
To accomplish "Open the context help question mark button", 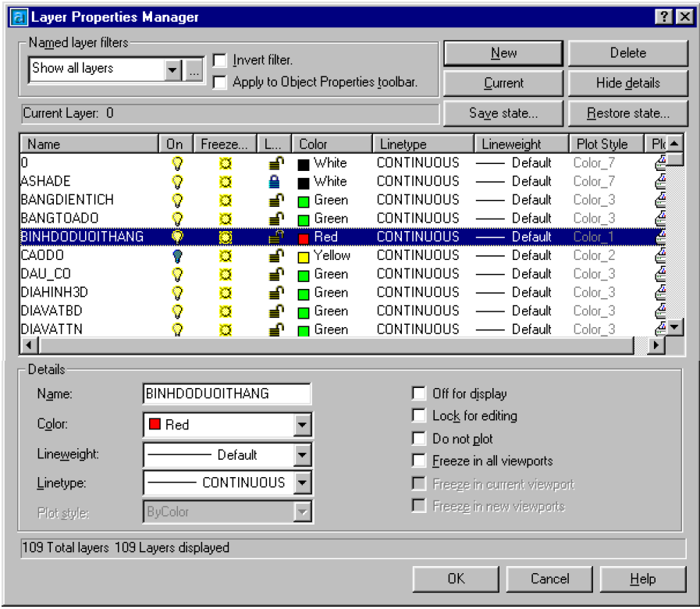I will pyautogui.click(x=664, y=17).
